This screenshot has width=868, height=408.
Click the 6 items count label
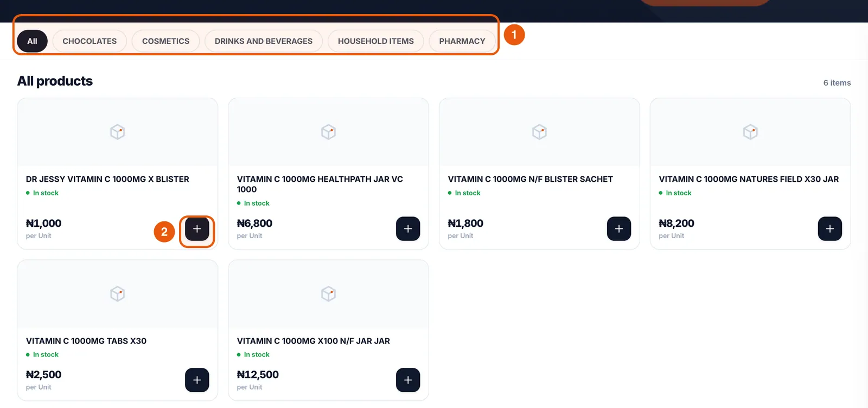[837, 83]
